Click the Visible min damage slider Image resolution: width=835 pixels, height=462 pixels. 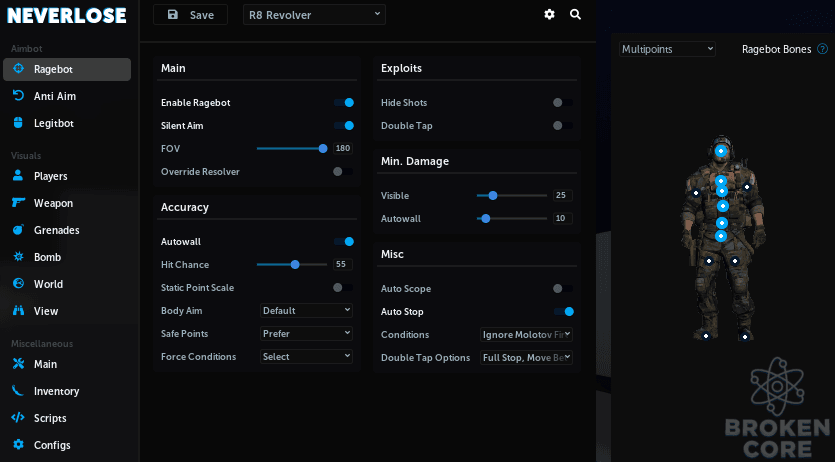pos(512,195)
